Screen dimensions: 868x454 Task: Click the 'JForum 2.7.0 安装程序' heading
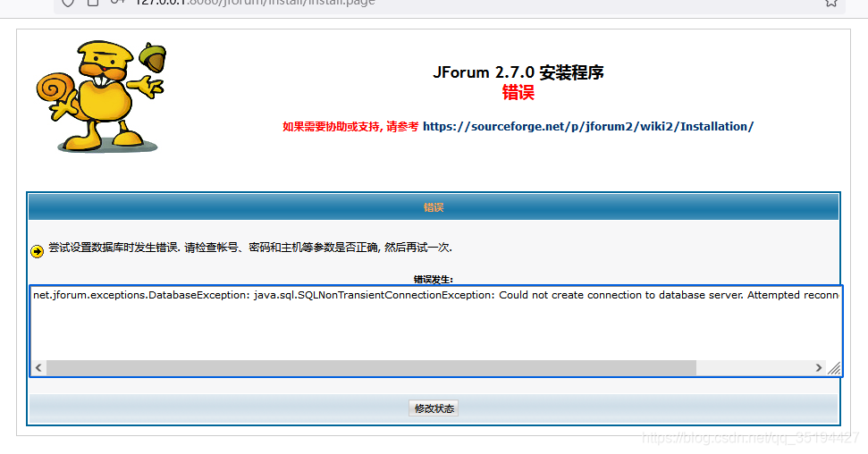(518, 72)
